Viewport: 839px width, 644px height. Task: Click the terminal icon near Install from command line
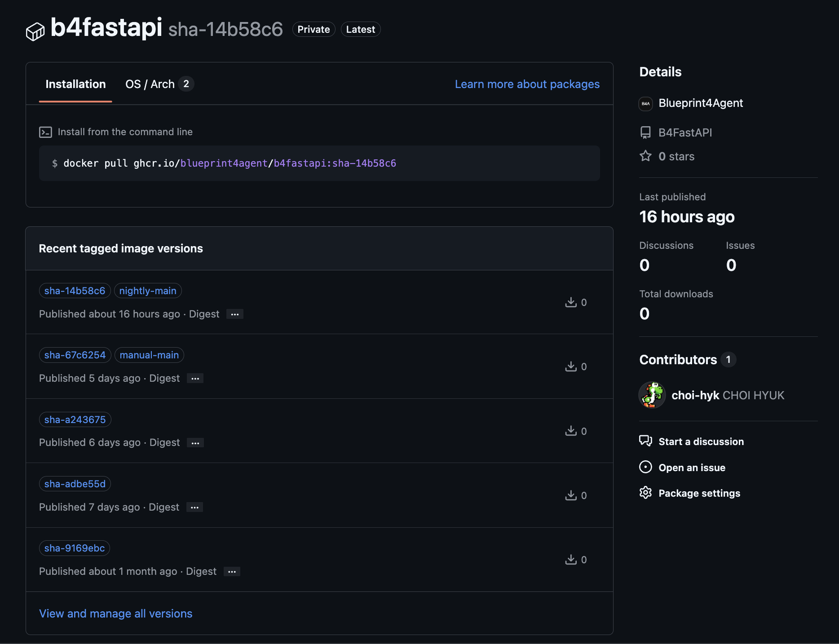tap(45, 132)
